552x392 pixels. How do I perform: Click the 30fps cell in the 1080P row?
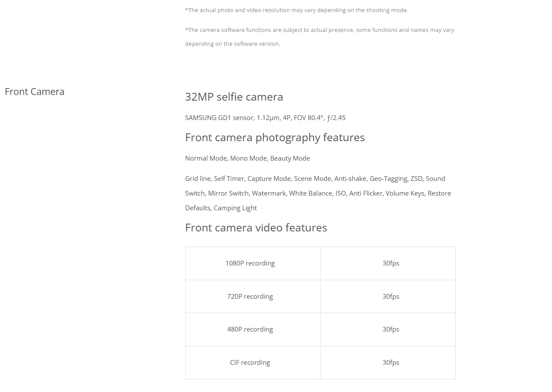[390, 263]
